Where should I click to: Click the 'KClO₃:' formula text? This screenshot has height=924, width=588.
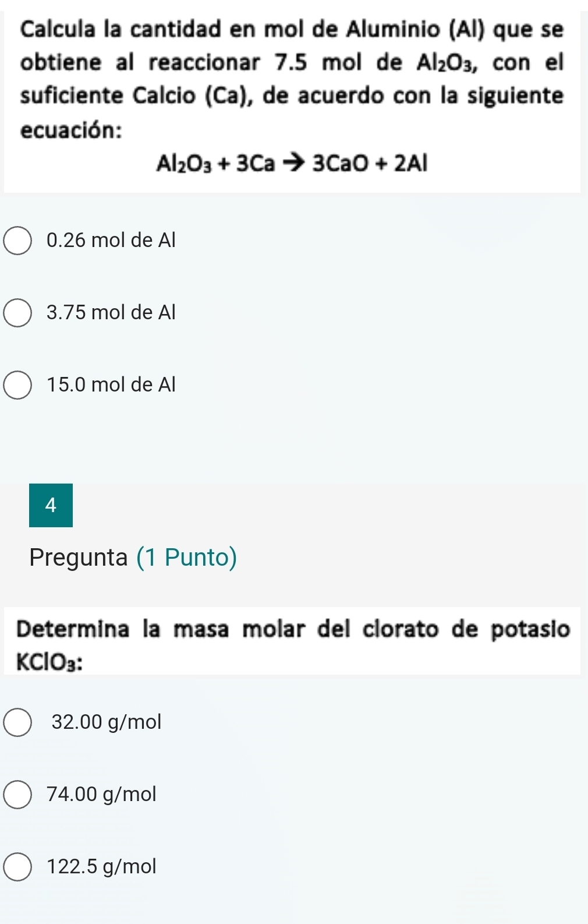tap(49, 662)
